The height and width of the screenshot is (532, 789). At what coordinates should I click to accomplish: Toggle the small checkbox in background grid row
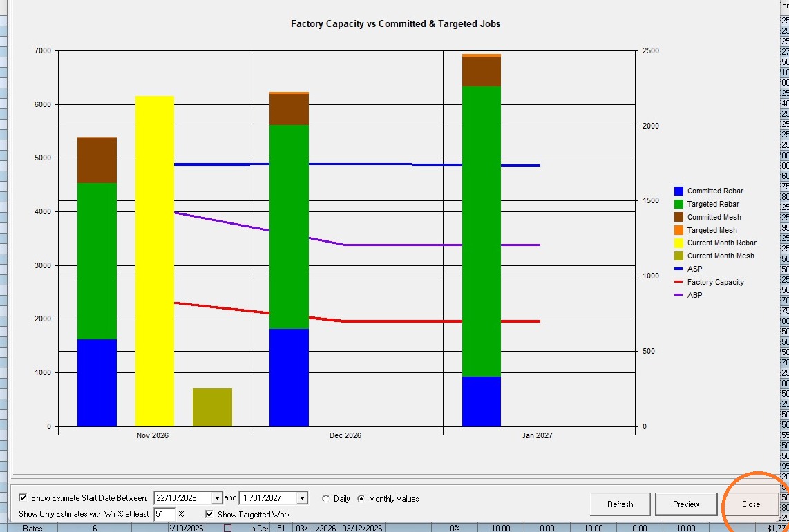point(227,528)
